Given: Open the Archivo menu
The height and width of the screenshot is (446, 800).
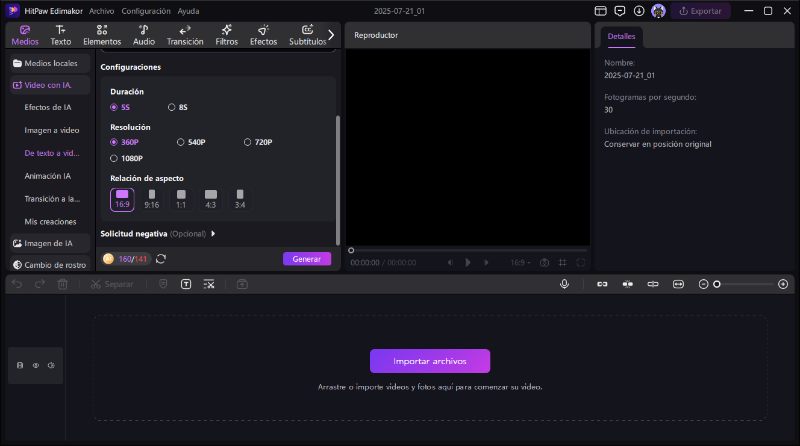Looking at the screenshot, I should click(x=102, y=11).
